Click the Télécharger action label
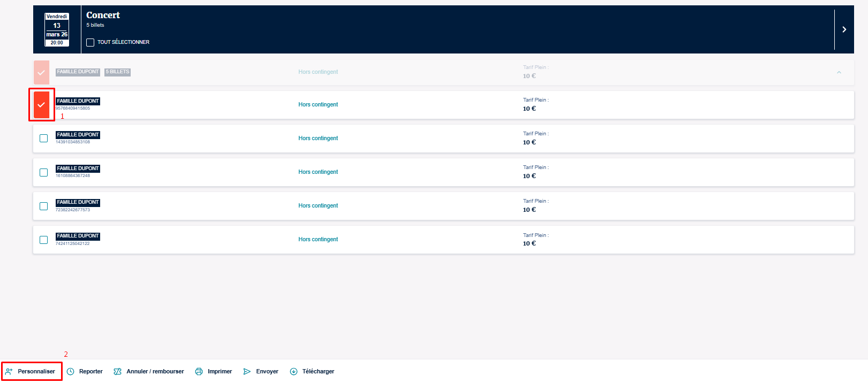Viewport: 868px width, 383px height. [x=318, y=371]
